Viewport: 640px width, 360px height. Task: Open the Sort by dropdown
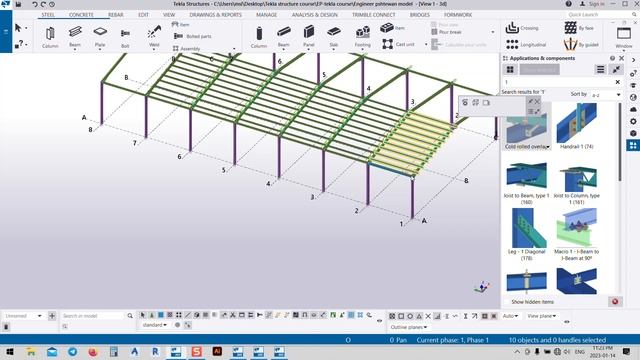point(606,95)
